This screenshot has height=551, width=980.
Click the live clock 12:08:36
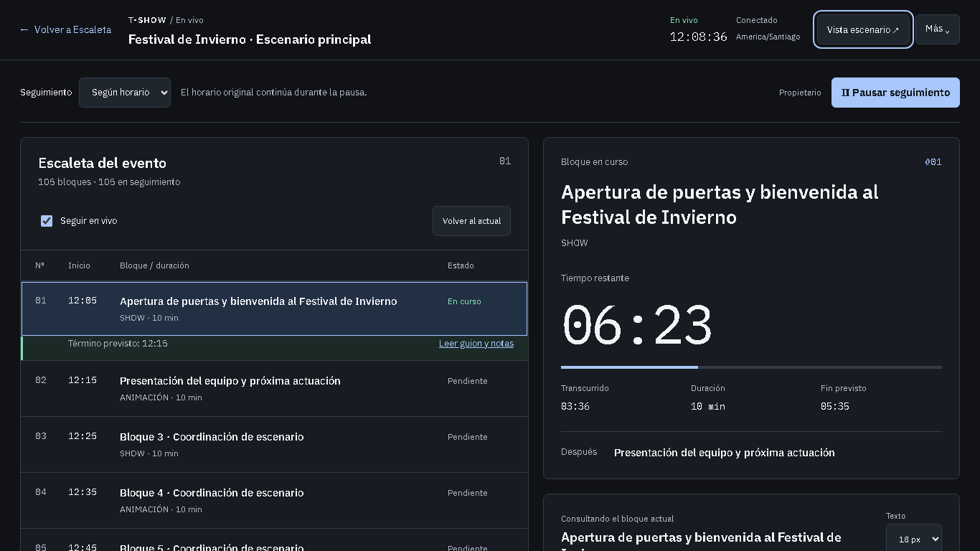(x=698, y=37)
